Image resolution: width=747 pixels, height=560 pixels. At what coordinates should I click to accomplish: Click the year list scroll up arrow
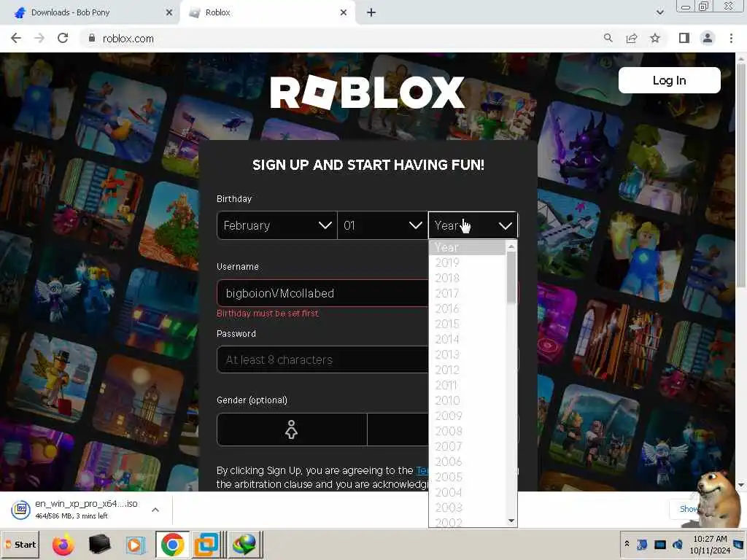tap(511, 246)
